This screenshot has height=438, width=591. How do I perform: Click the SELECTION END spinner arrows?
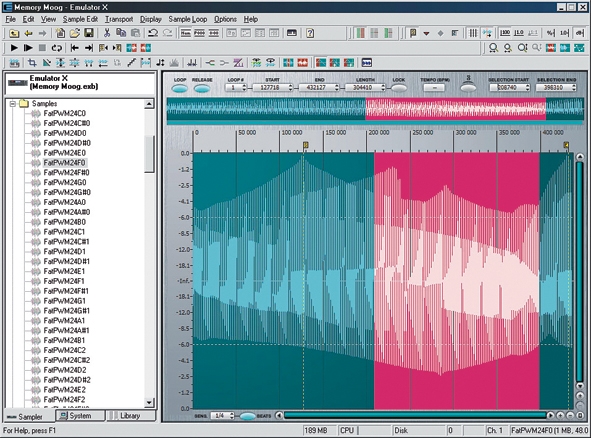click(x=574, y=87)
